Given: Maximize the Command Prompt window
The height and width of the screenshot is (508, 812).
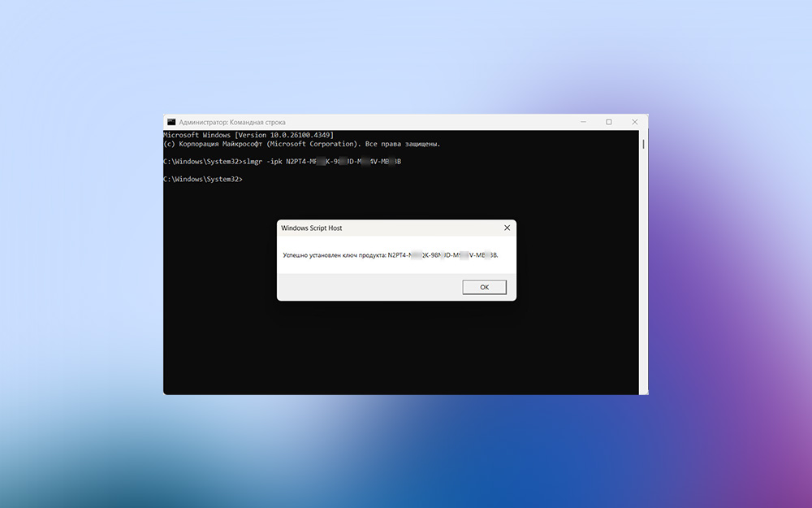Looking at the screenshot, I should 609,122.
